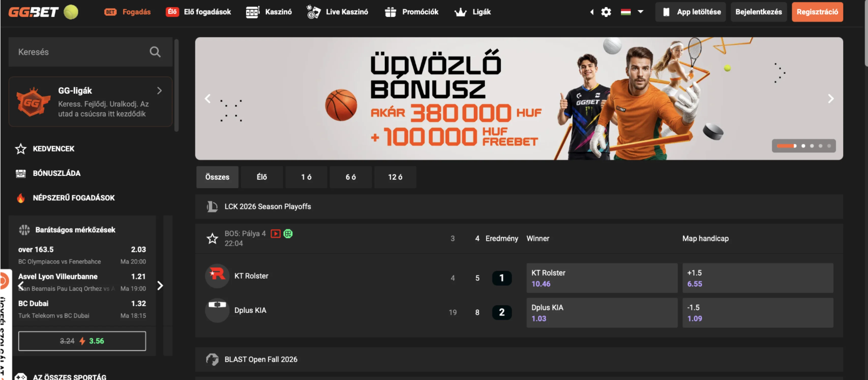Screen dimensions: 868x380
Task: Click Bejelentkezés login button
Action: tap(758, 12)
